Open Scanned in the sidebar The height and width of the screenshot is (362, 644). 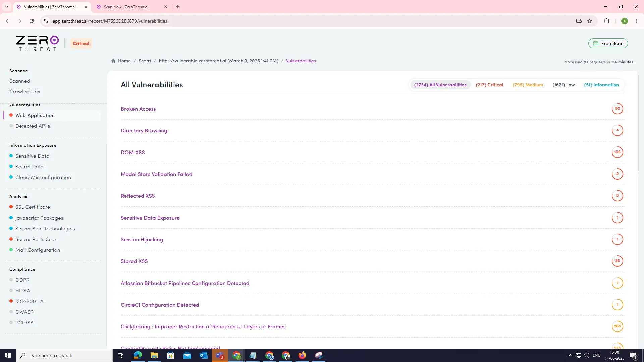20,81
